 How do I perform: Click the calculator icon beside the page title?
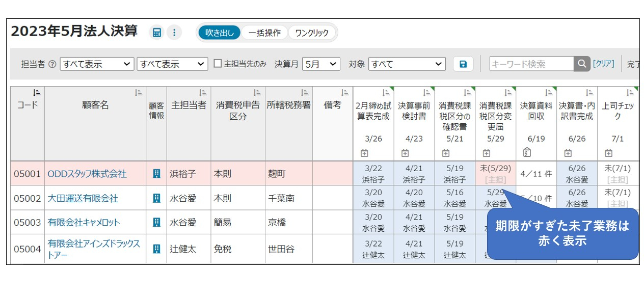[157, 33]
